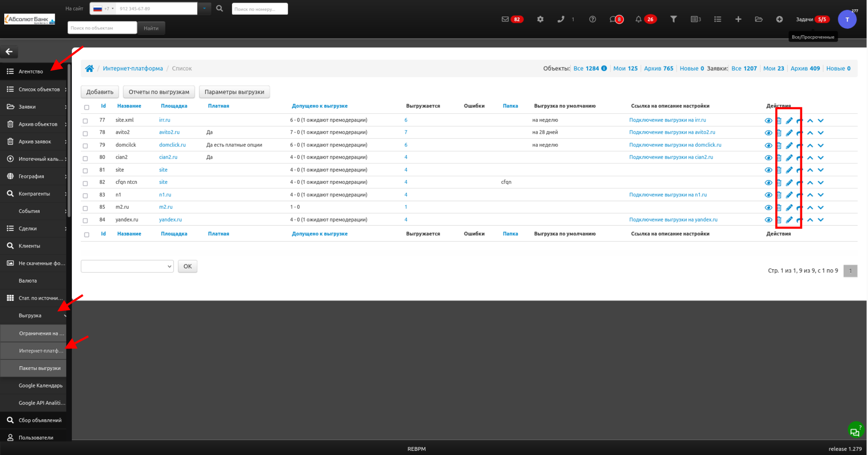This screenshot has height=455, width=868.
Task: View m2.ru row with eye icon
Action: (x=768, y=208)
